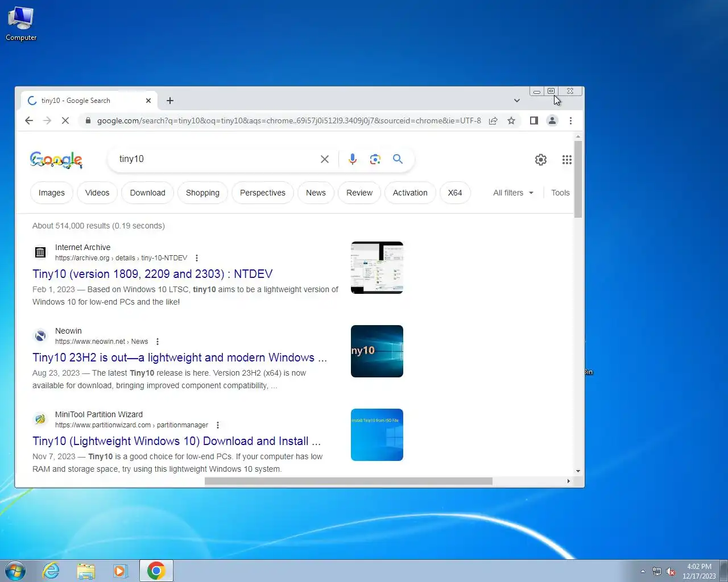Open Windows Media Player from taskbar
This screenshot has width=728, height=582.
(x=121, y=571)
